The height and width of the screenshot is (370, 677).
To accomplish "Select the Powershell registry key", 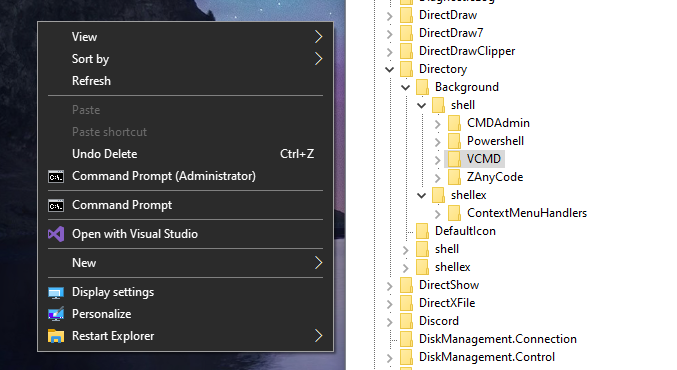I will coord(495,141).
